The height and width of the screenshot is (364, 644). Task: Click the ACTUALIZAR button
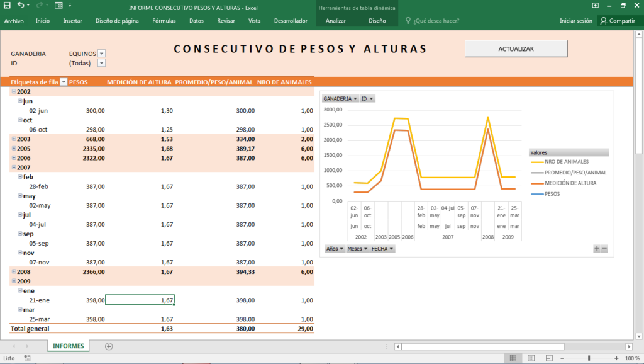click(x=516, y=48)
